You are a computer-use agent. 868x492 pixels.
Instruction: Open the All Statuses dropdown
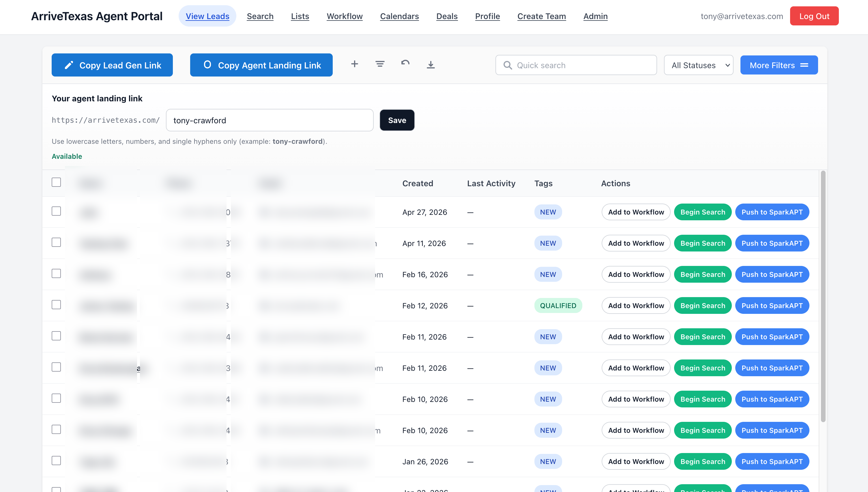click(x=698, y=65)
